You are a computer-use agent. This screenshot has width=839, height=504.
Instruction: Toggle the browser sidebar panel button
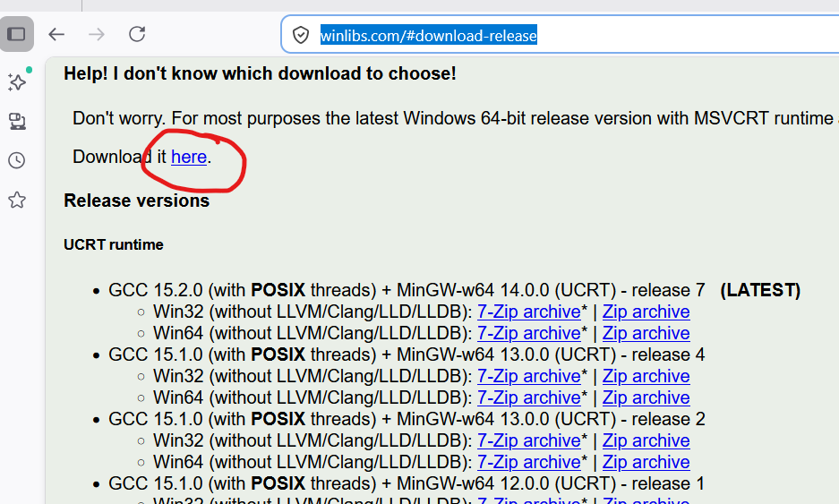click(x=17, y=34)
